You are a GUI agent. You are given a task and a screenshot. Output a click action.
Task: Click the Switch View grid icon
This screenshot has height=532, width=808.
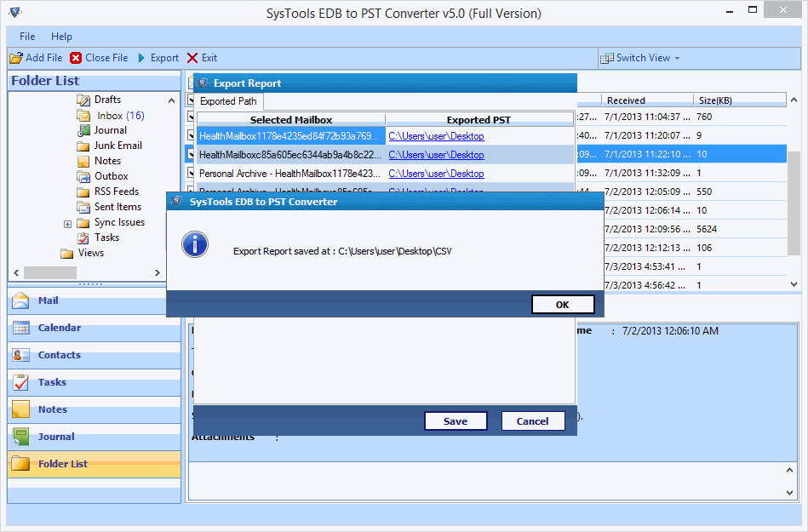(x=606, y=58)
